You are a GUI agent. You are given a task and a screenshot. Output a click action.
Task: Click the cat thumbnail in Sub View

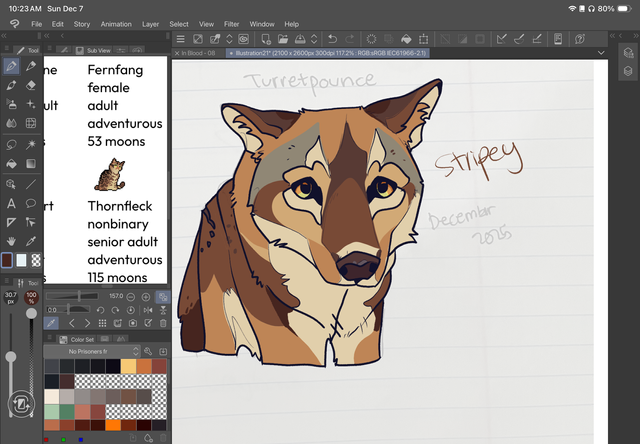tap(109, 175)
